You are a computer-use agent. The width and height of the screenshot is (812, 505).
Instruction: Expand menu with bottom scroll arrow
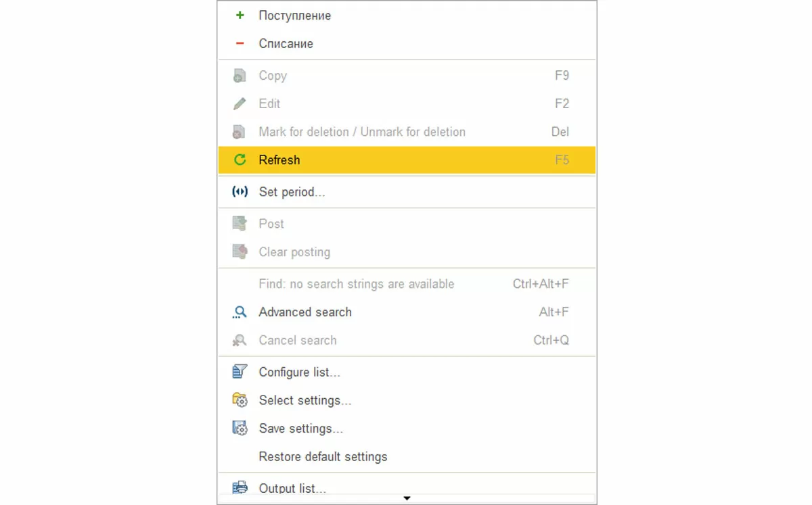(x=407, y=499)
